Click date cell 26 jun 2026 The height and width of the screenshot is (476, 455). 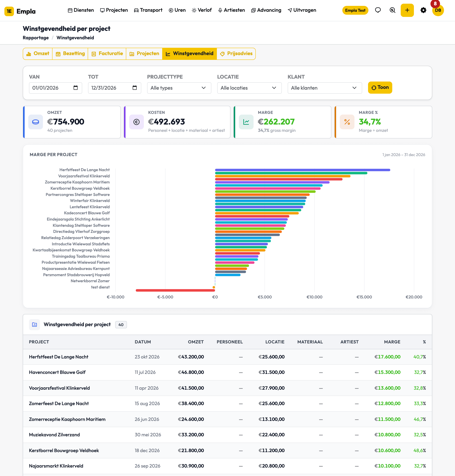(147, 419)
